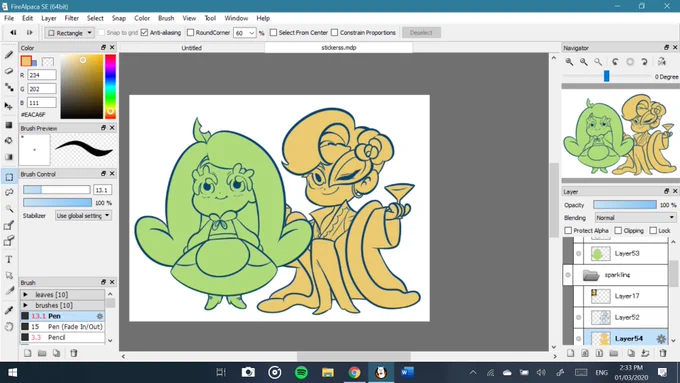Select the Gradient tool

pos(9,157)
